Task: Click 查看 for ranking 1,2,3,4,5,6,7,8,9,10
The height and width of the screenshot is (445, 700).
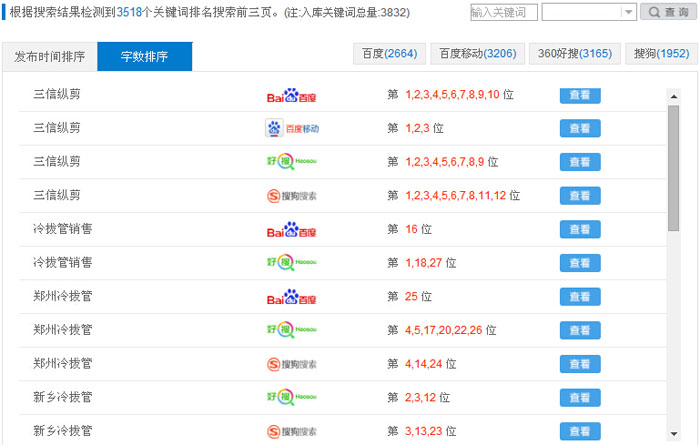Action: pos(580,95)
